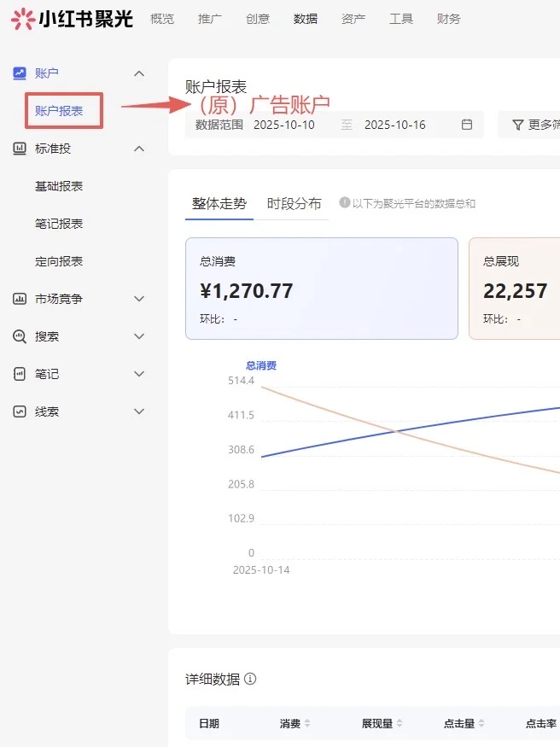Open the 数据 top menu
The width and height of the screenshot is (560, 747).
click(x=306, y=19)
